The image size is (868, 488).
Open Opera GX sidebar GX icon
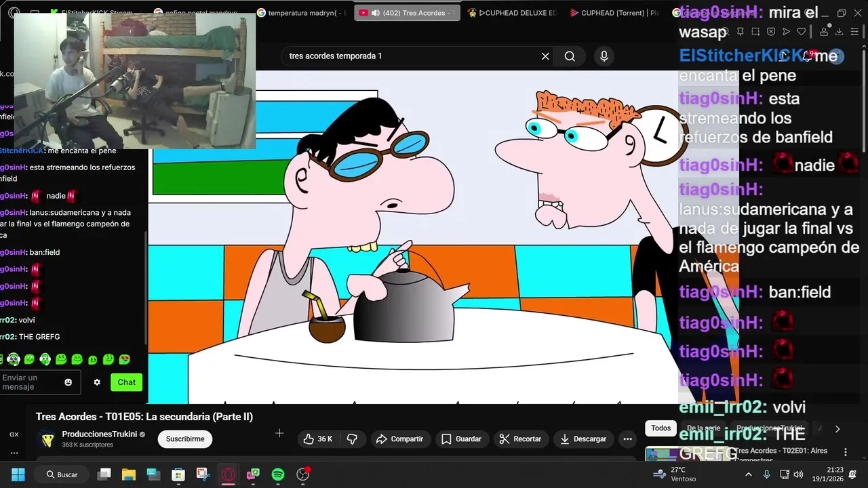click(x=14, y=434)
